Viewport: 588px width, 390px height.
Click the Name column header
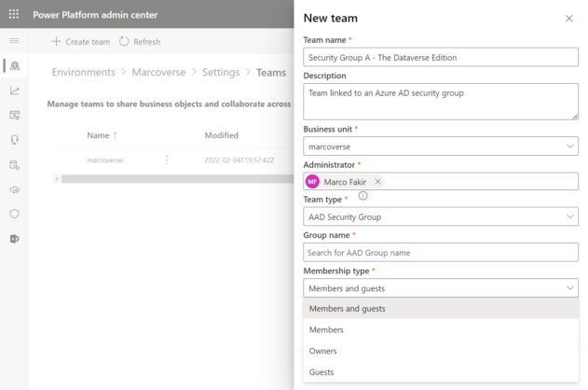pos(98,135)
